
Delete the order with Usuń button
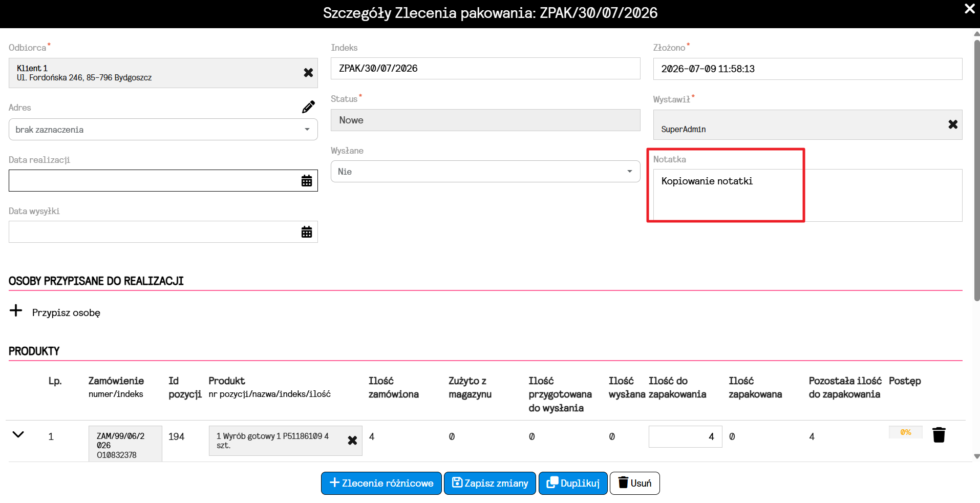point(635,483)
